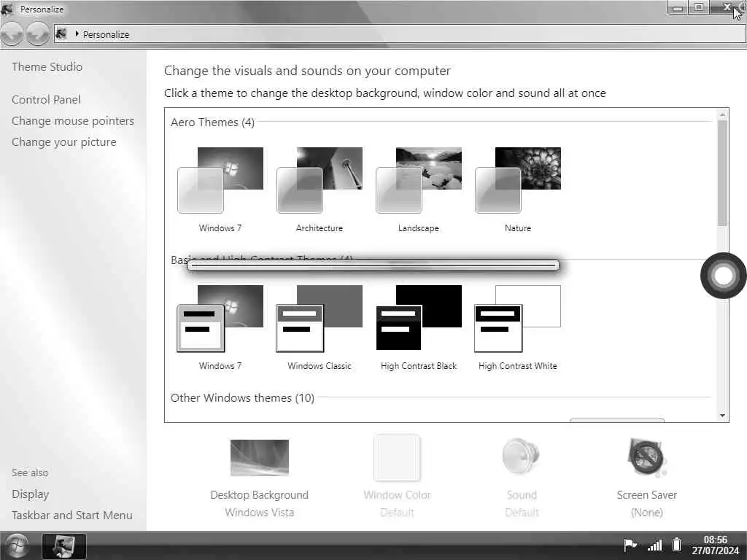Click the Personalize taskbar app button

pos(64,545)
